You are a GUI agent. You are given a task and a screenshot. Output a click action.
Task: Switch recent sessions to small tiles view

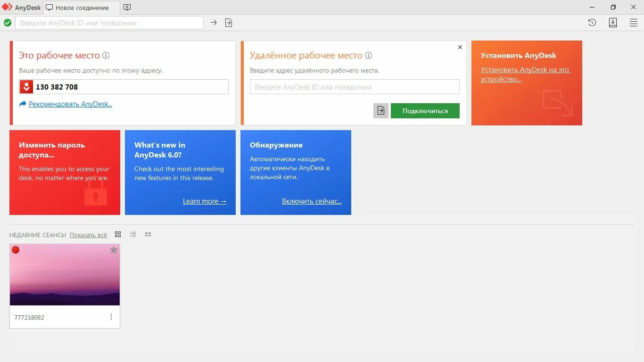click(x=148, y=234)
